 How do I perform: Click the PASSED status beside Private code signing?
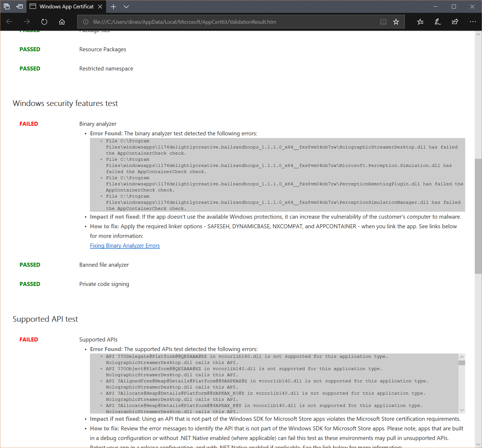tap(30, 284)
